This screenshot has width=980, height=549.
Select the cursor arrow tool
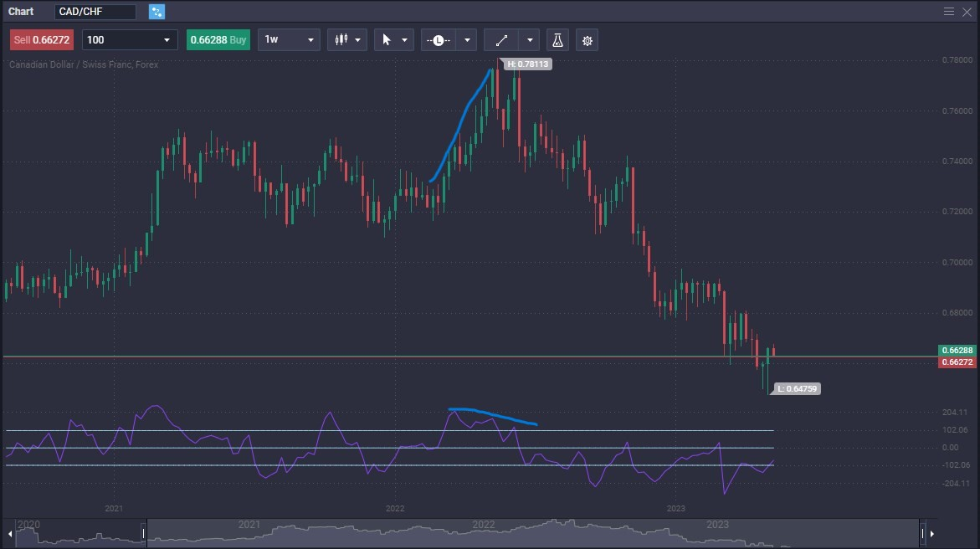pyautogui.click(x=387, y=39)
